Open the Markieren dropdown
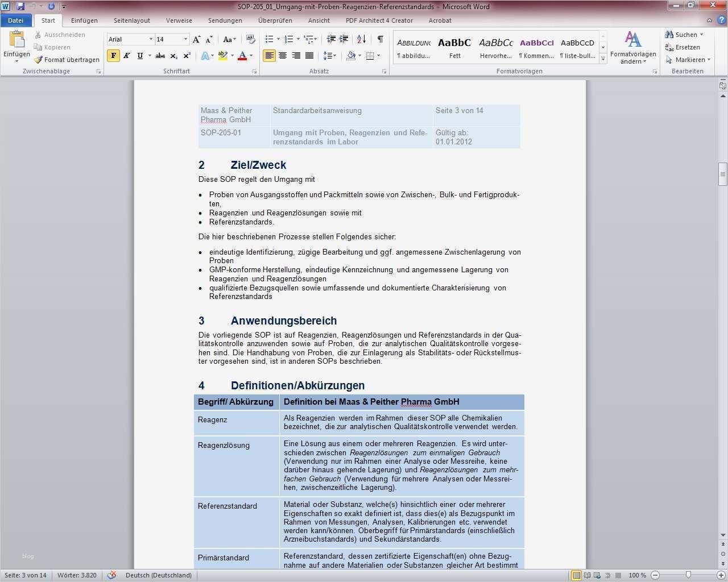This screenshot has width=728, height=582. [688, 60]
